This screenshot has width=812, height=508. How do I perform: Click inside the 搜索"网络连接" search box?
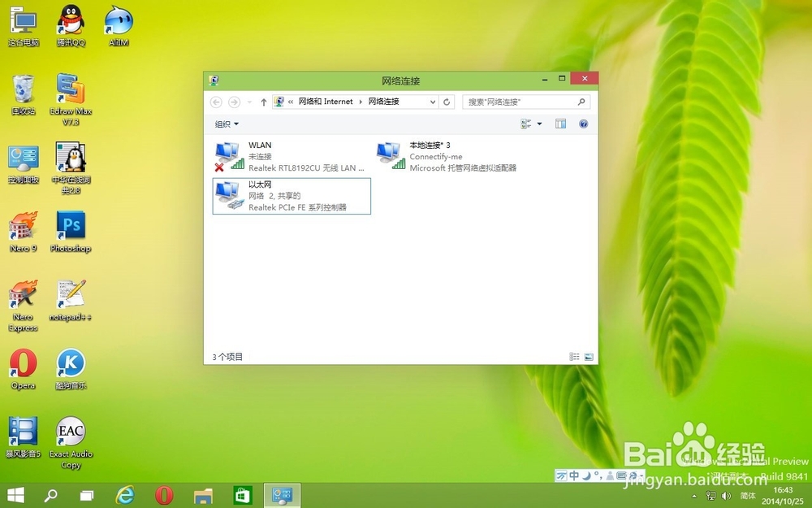tap(520, 102)
